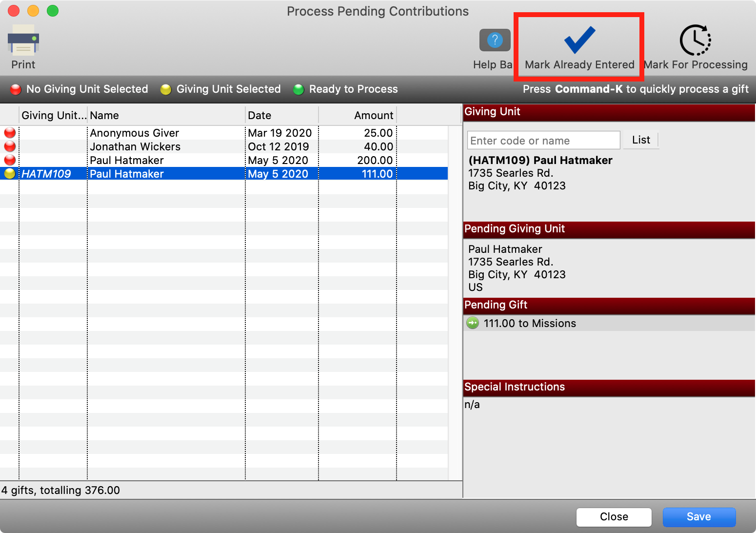Click red status dot beside Jonathan Wickers
This screenshot has height=533, width=756.
[x=10, y=146]
